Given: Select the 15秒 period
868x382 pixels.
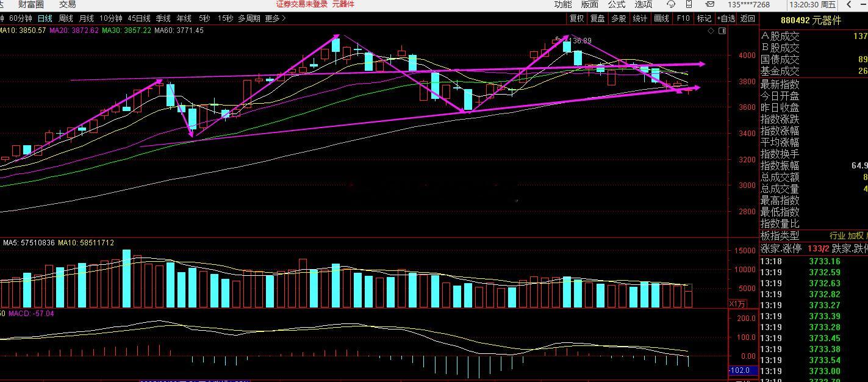Looking at the screenshot, I should point(225,18).
